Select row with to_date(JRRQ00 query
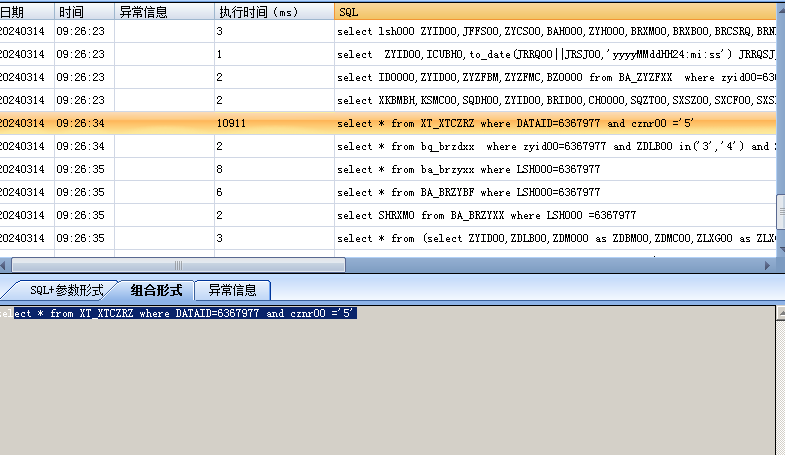Viewport: 785px width, 455px height. coord(388,54)
